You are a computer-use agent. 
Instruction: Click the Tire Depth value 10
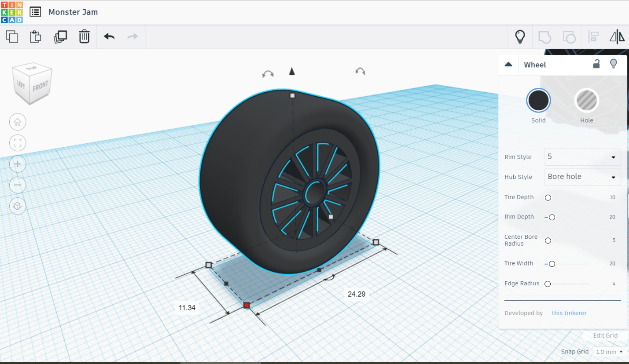(612, 197)
